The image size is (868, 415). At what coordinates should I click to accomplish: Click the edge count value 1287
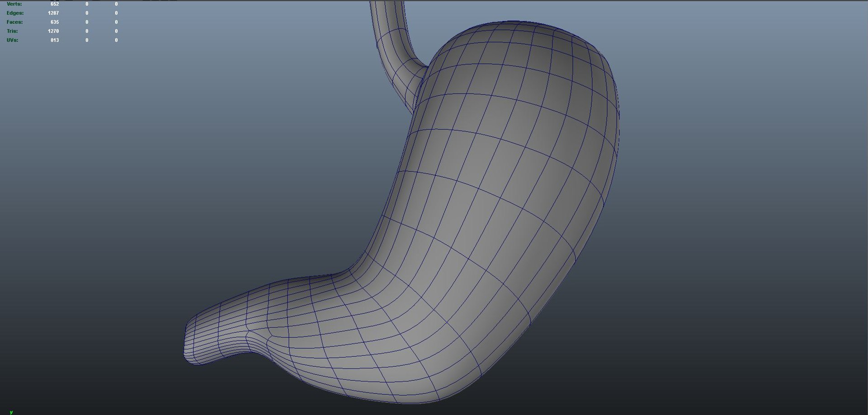click(x=53, y=13)
